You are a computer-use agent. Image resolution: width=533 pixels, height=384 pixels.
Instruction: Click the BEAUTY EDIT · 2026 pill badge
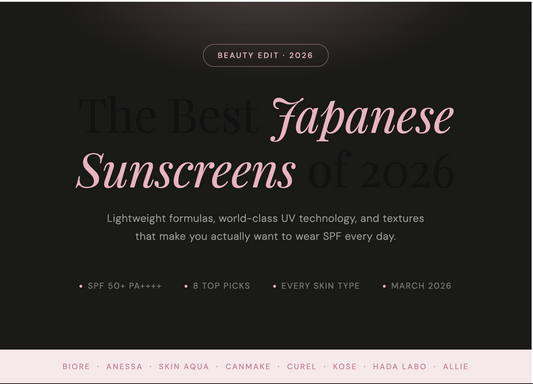(x=265, y=55)
